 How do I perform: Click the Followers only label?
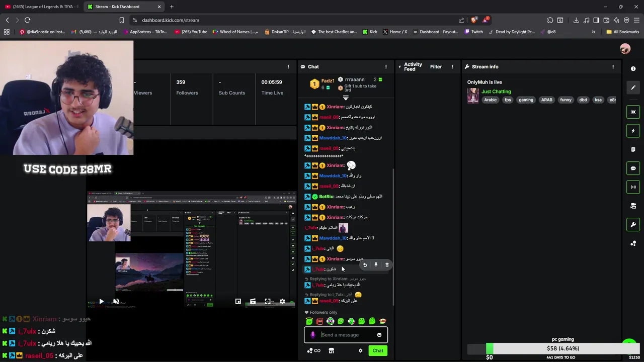[323, 312]
